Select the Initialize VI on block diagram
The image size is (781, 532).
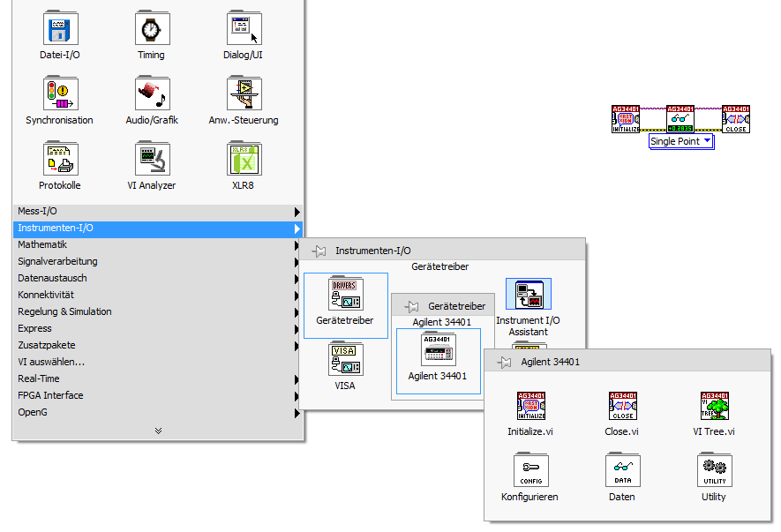[x=626, y=119]
